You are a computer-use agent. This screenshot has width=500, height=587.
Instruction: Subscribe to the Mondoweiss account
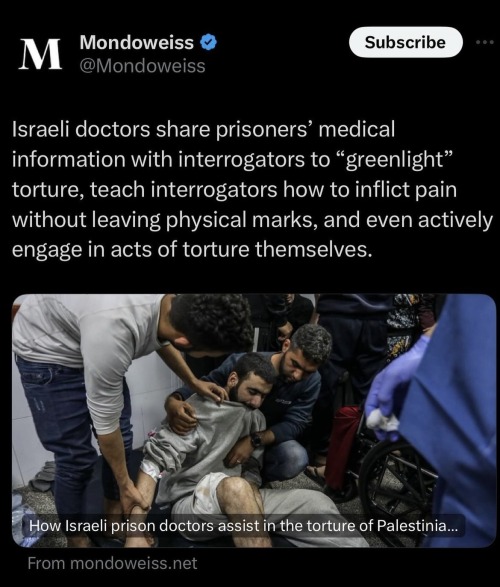tap(405, 42)
